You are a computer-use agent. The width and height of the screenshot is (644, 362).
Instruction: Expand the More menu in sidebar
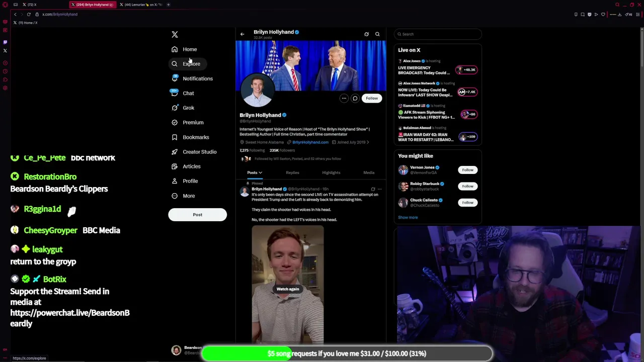[183, 196]
